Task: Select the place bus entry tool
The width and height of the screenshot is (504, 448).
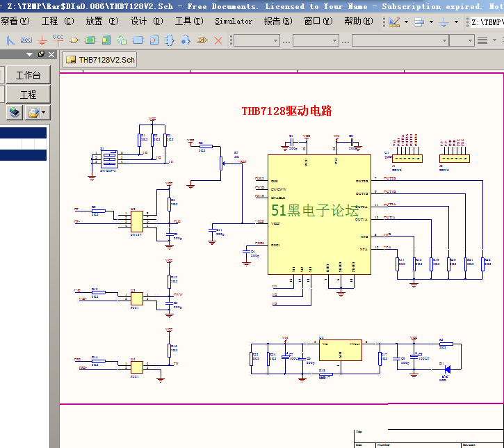Action: (10, 40)
